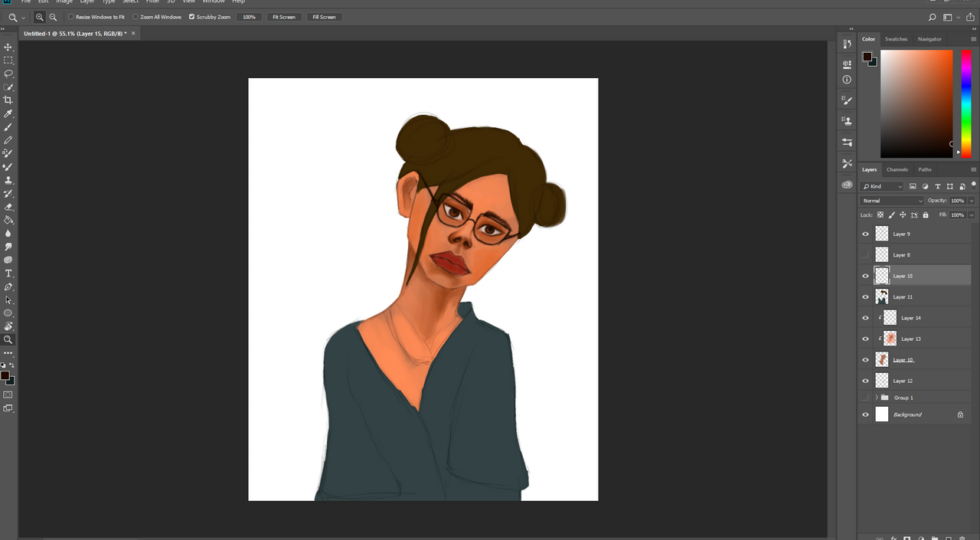Click the 100% zoom button

tap(249, 17)
